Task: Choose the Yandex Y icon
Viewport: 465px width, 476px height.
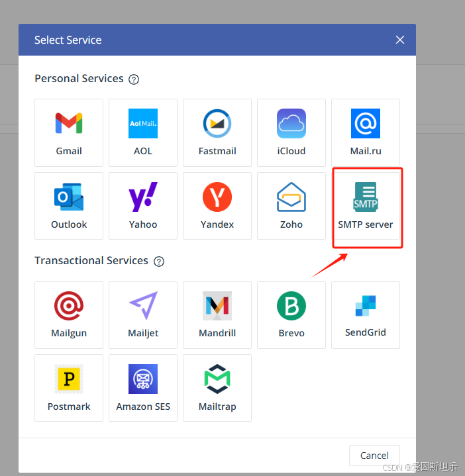Action: [x=217, y=197]
